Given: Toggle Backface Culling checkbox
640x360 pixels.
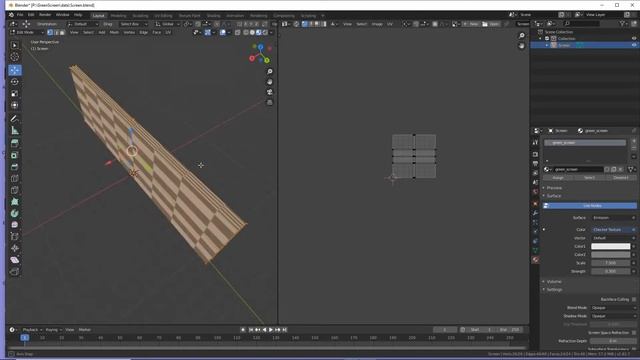Looking at the screenshot, I should pos(634,300).
